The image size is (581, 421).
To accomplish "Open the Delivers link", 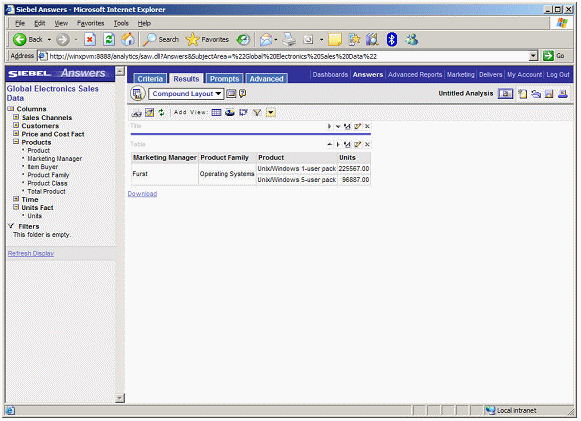I will pyautogui.click(x=491, y=74).
